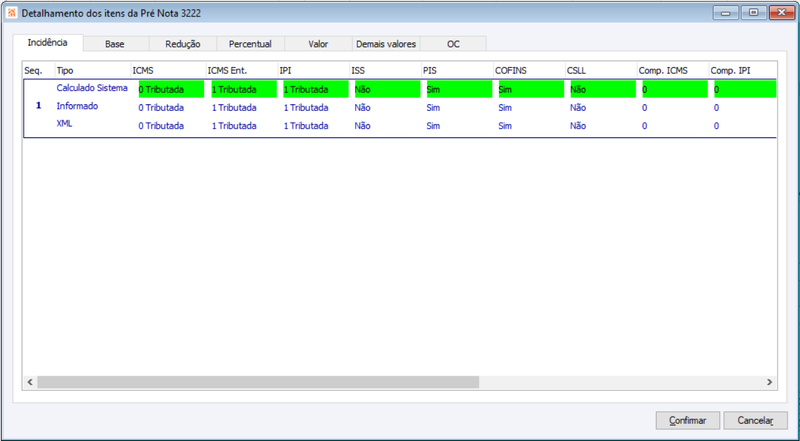This screenshot has width=800, height=441.
Task: Click the ISS column header
Action: 386,71
